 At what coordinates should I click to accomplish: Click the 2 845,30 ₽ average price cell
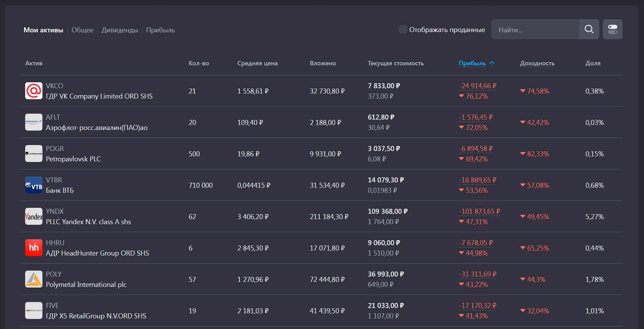[x=253, y=248]
